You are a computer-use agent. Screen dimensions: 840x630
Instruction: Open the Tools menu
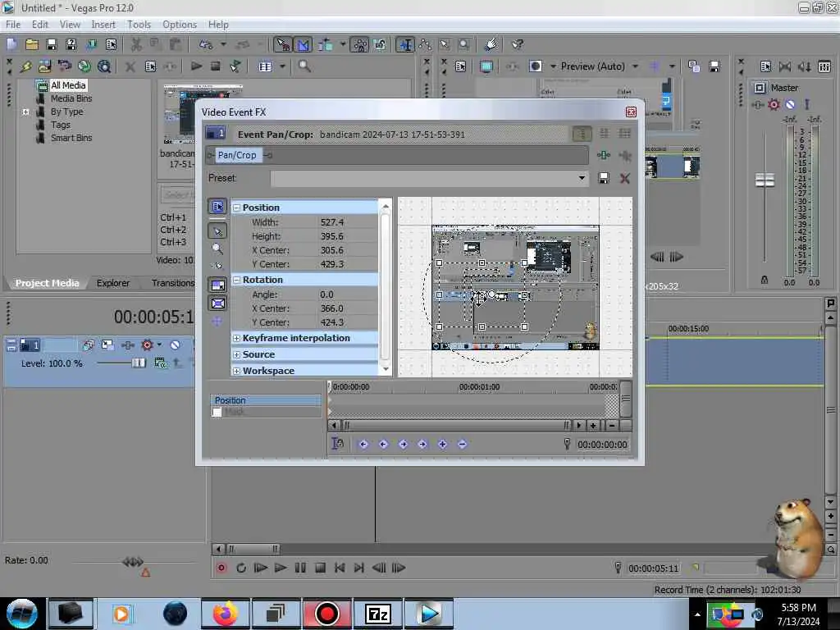(139, 25)
